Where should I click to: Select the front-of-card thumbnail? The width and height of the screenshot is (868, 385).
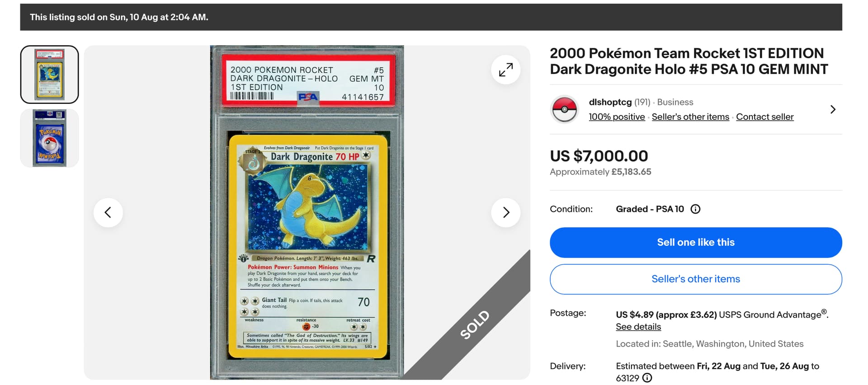(50, 75)
